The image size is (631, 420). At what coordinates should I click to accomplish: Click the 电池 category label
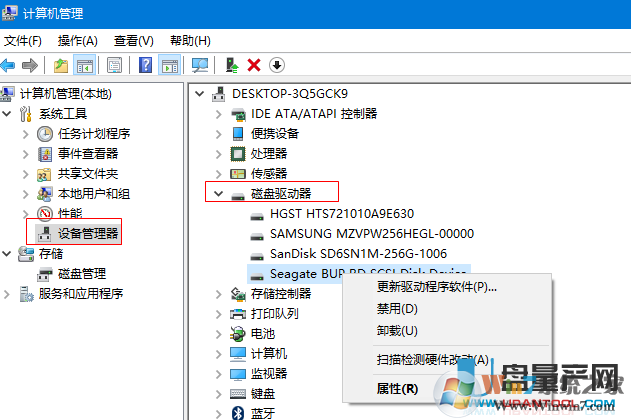pyautogui.click(x=263, y=334)
